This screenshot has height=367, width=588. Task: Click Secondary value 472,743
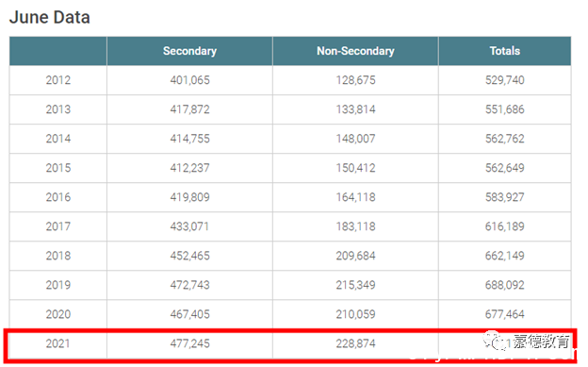tap(189, 285)
